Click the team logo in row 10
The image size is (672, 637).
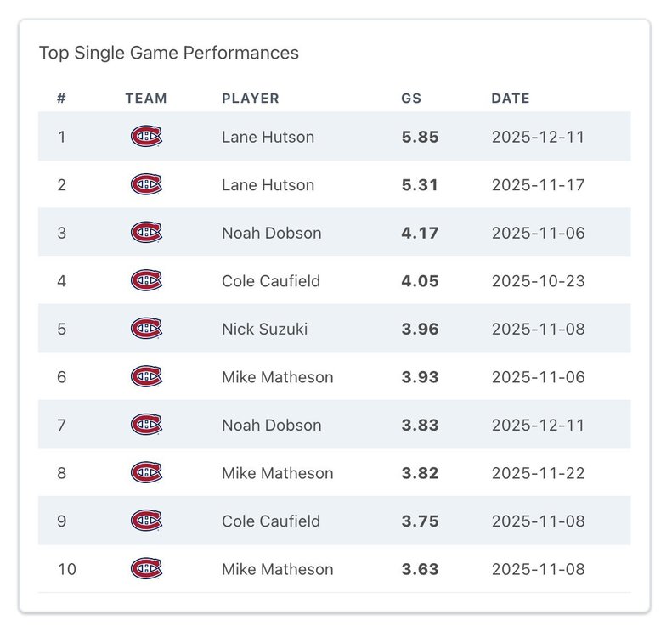[x=146, y=569]
